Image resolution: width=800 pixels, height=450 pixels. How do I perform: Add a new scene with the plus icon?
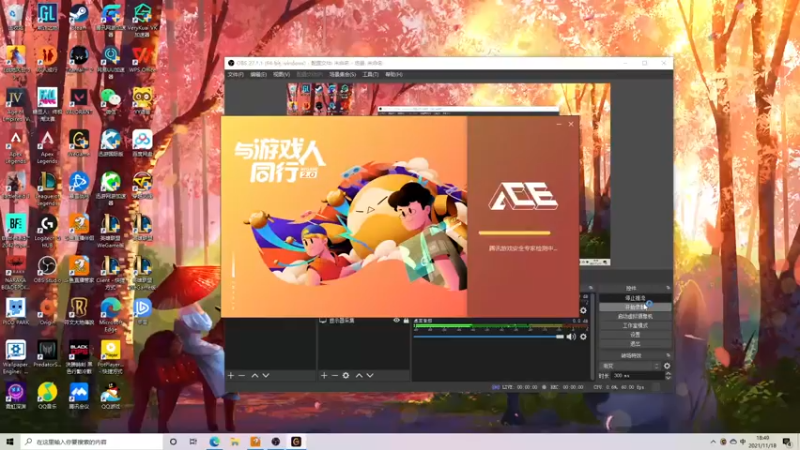pos(231,376)
